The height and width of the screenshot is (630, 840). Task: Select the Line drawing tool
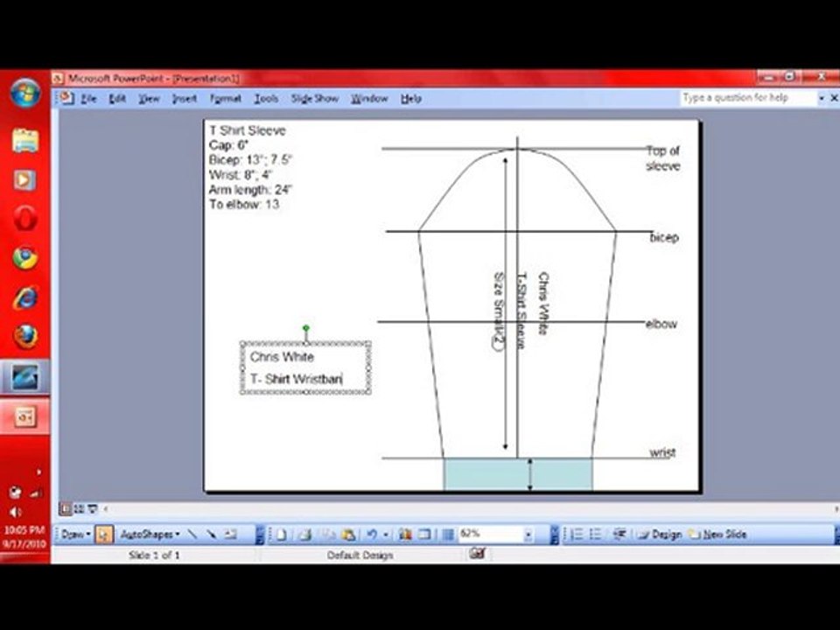coord(192,534)
